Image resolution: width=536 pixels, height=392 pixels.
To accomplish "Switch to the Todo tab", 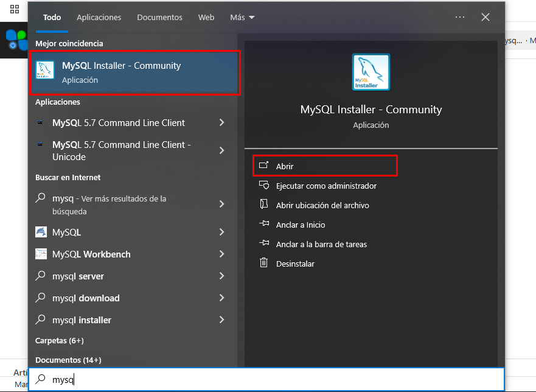I will 52,18.
